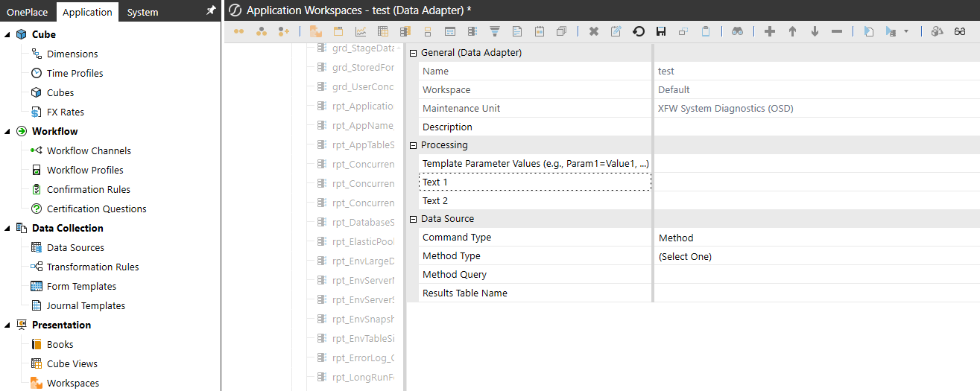Viewport: 980px width, 391px height.
Task: Click the Save floppy disk icon
Action: [x=660, y=31]
